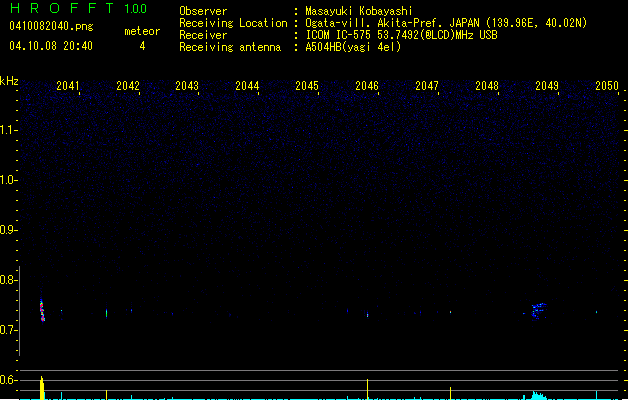The height and width of the screenshot is (400, 629).
Task: Click observer name Masayuki Kobayashi
Action: click(359, 11)
